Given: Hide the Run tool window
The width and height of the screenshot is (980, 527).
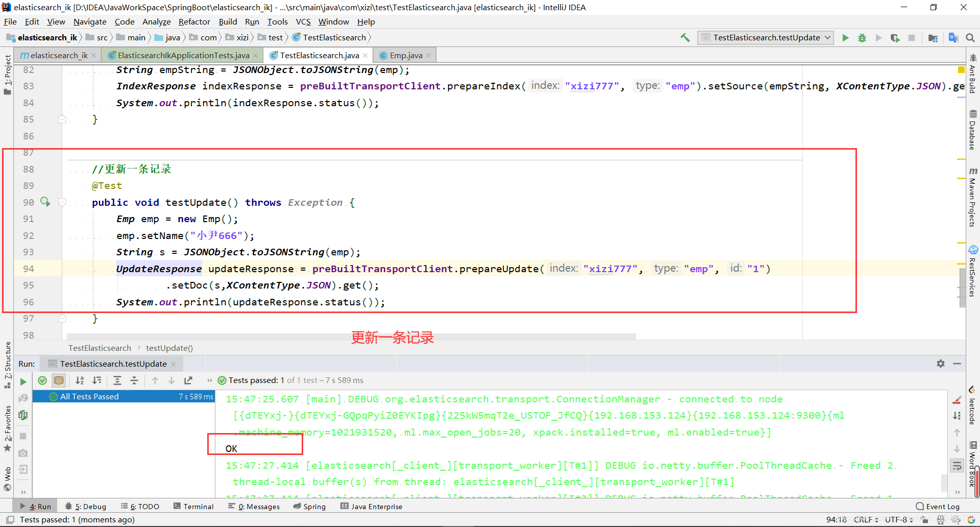Looking at the screenshot, I should (x=957, y=364).
